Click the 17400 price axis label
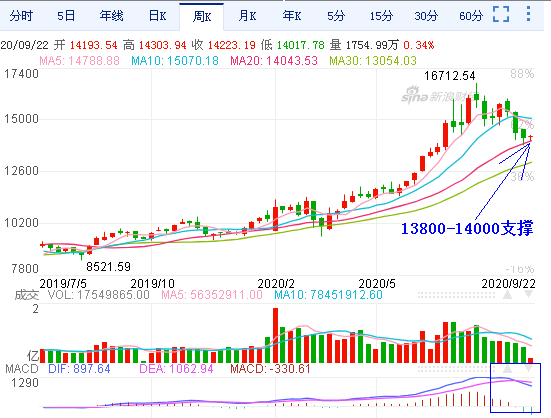The height and width of the screenshot is (418, 551). (21, 74)
